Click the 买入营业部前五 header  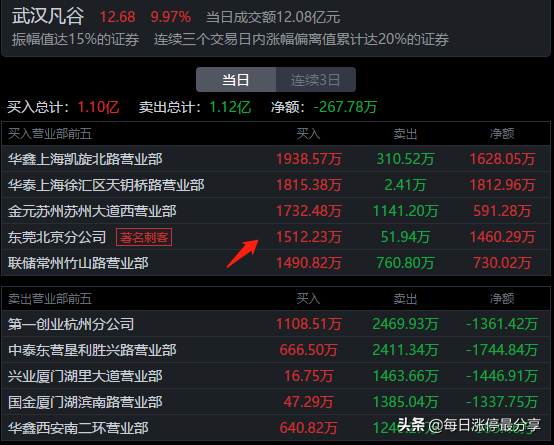click(50, 134)
